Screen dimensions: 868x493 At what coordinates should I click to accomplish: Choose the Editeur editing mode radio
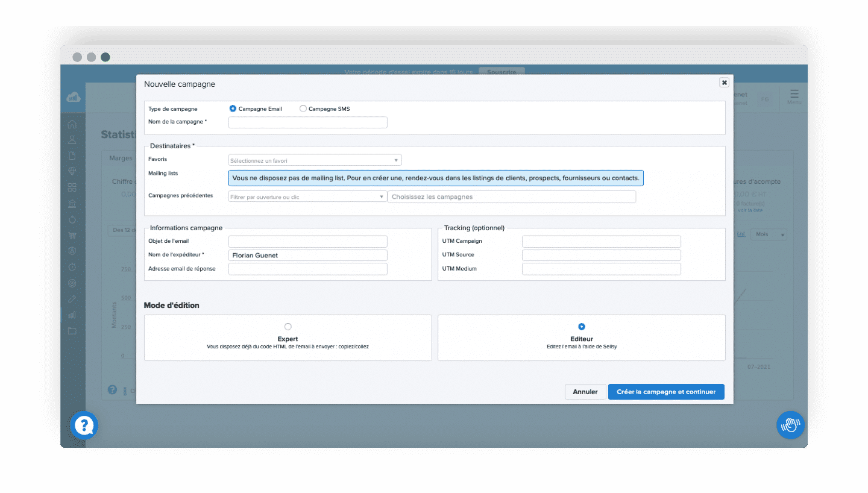tap(582, 327)
